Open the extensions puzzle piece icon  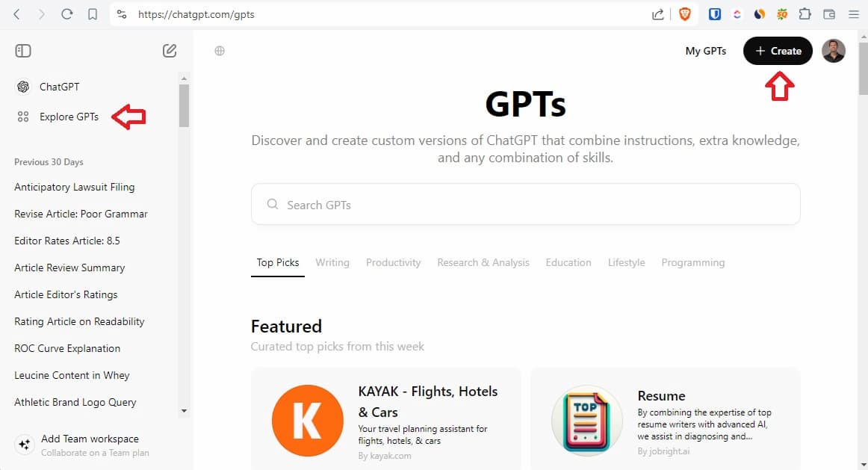(805, 14)
